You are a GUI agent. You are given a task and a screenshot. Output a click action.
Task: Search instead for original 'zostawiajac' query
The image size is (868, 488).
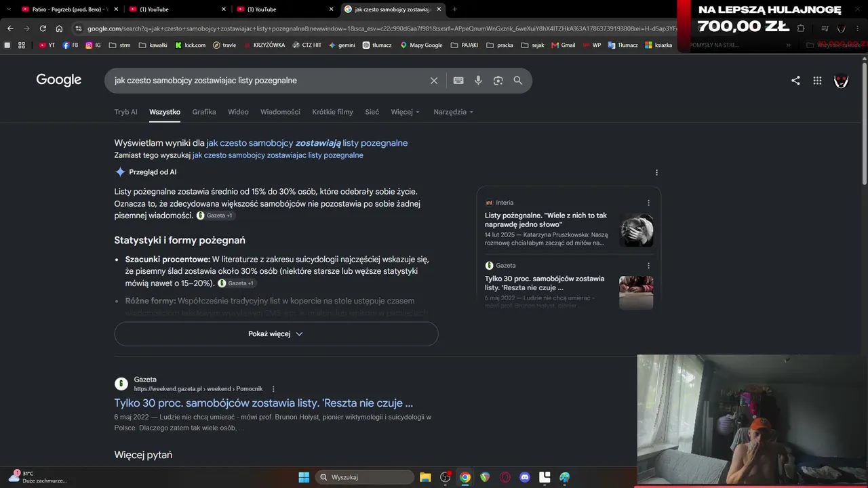(x=278, y=155)
